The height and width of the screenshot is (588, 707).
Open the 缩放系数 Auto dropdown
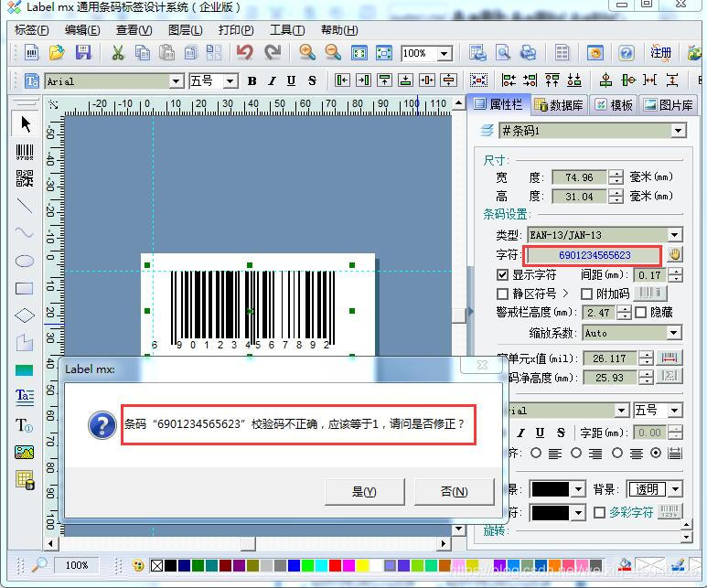pos(674,333)
